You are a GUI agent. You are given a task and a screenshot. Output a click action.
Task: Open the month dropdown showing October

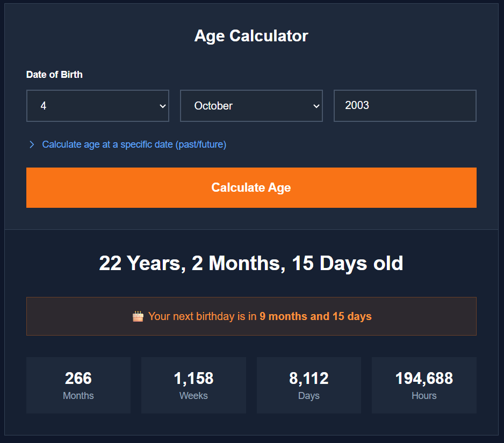tap(251, 106)
